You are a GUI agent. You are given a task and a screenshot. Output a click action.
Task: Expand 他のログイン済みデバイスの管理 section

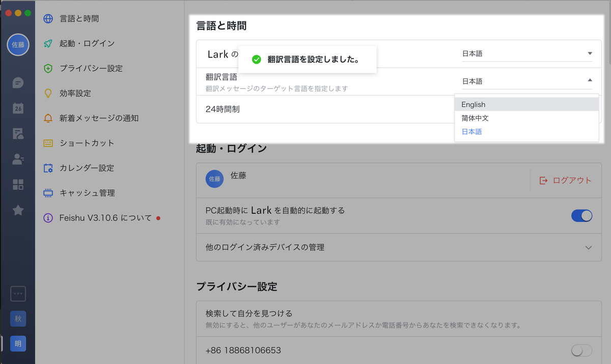point(589,247)
